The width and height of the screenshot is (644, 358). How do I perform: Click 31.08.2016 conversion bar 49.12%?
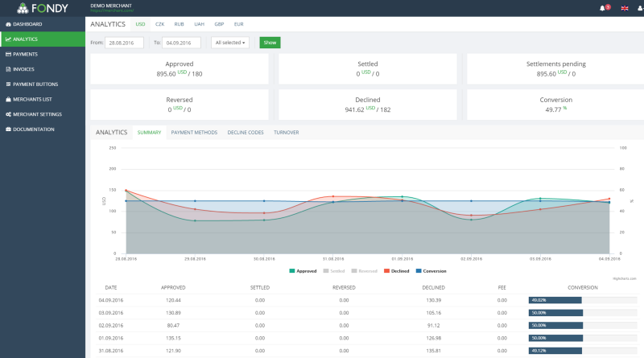(x=555, y=351)
